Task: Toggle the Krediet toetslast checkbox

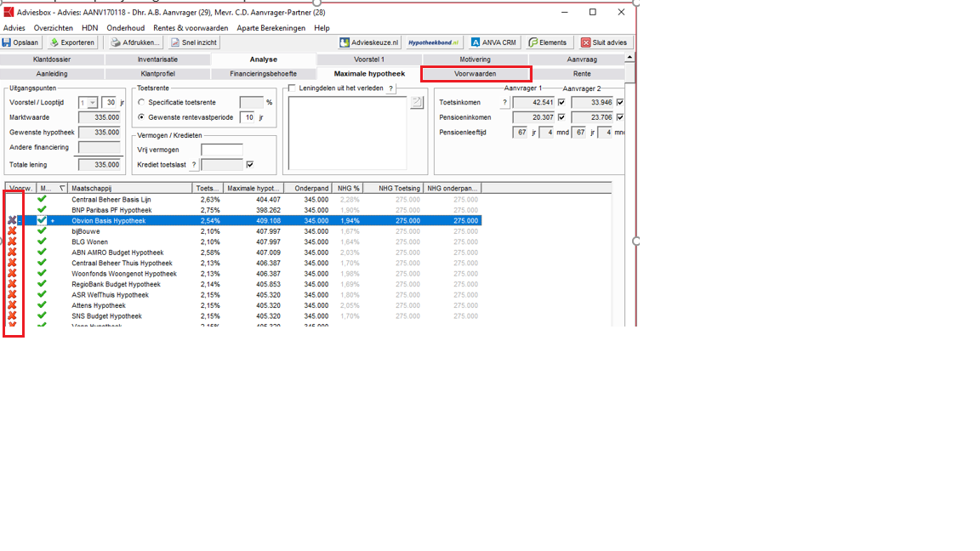Action: [x=250, y=164]
